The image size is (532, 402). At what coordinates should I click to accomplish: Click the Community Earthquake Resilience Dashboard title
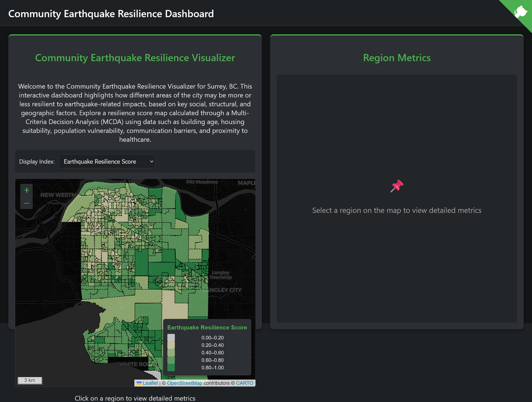click(111, 14)
